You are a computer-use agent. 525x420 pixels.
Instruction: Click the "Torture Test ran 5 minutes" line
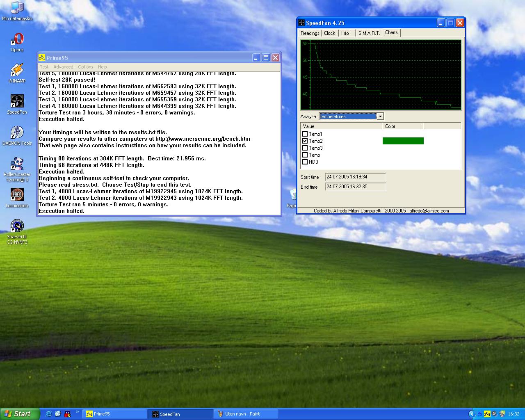pos(103,204)
